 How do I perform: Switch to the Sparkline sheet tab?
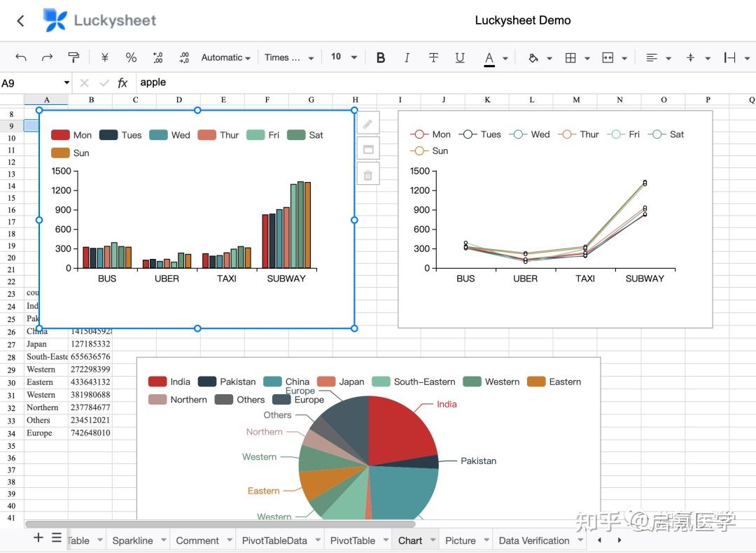tap(134, 540)
